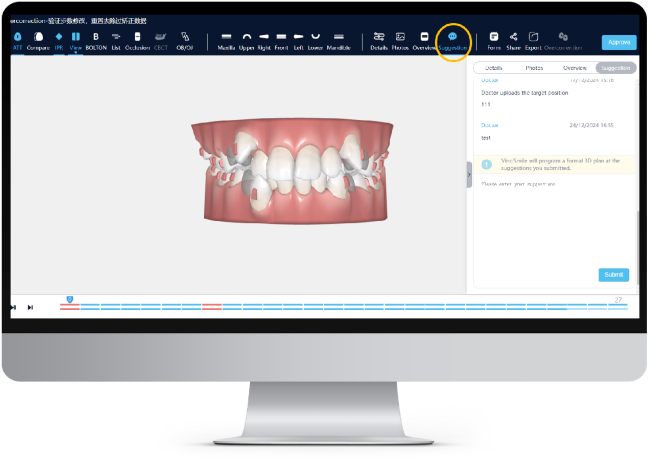Screen dimensions: 650x461
Task: Open the BOLTON analysis tool
Action: pyautogui.click(x=96, y=39)
